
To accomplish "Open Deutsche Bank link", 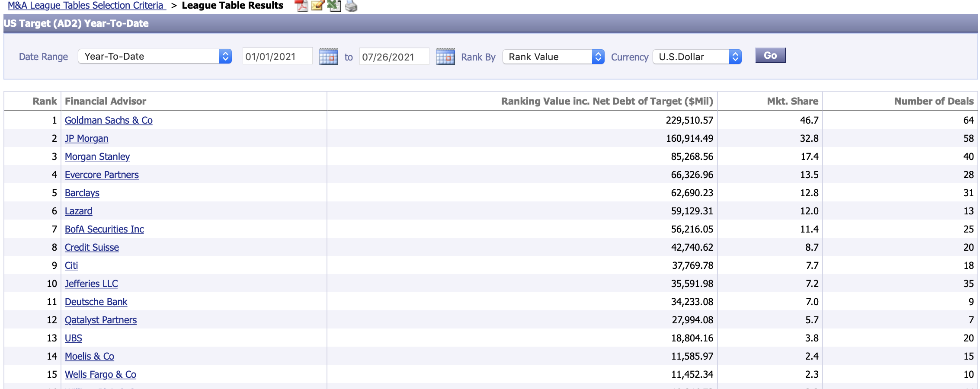I will point(96,302).
